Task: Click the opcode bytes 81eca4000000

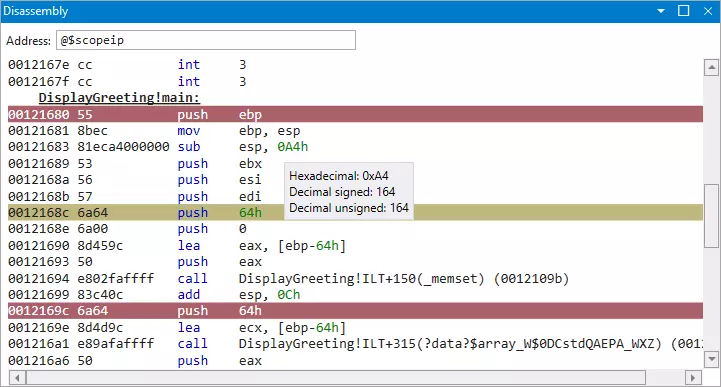Action: pos(123,147)
